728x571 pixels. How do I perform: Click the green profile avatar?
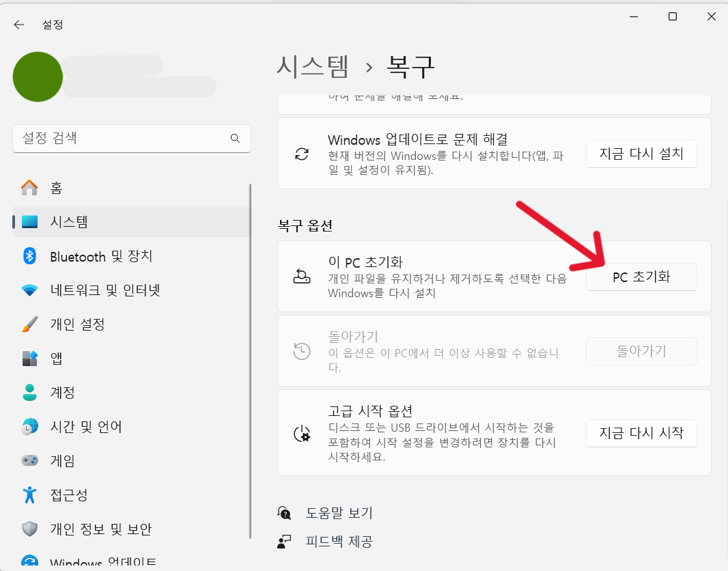pos(38,76)
